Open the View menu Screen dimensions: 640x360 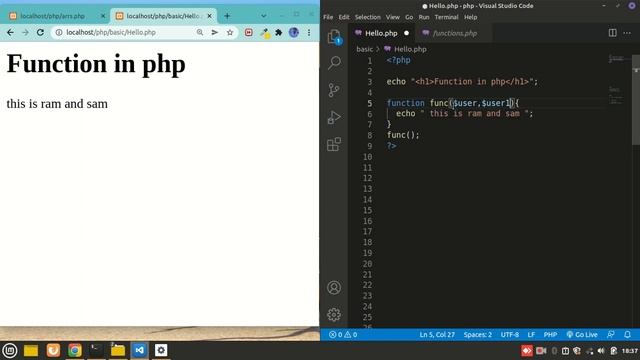(x=393, y=17)
